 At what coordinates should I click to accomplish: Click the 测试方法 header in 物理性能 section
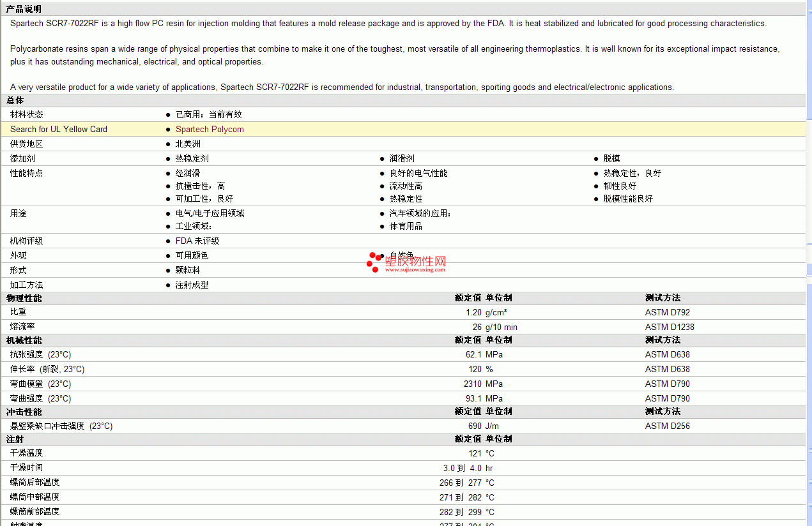point(663,298)
